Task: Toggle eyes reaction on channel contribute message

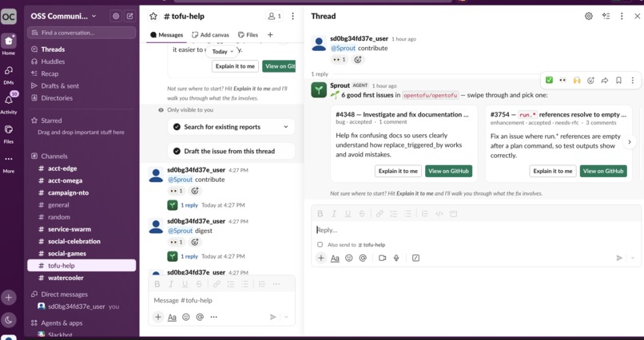Action: tap(177, 191)
